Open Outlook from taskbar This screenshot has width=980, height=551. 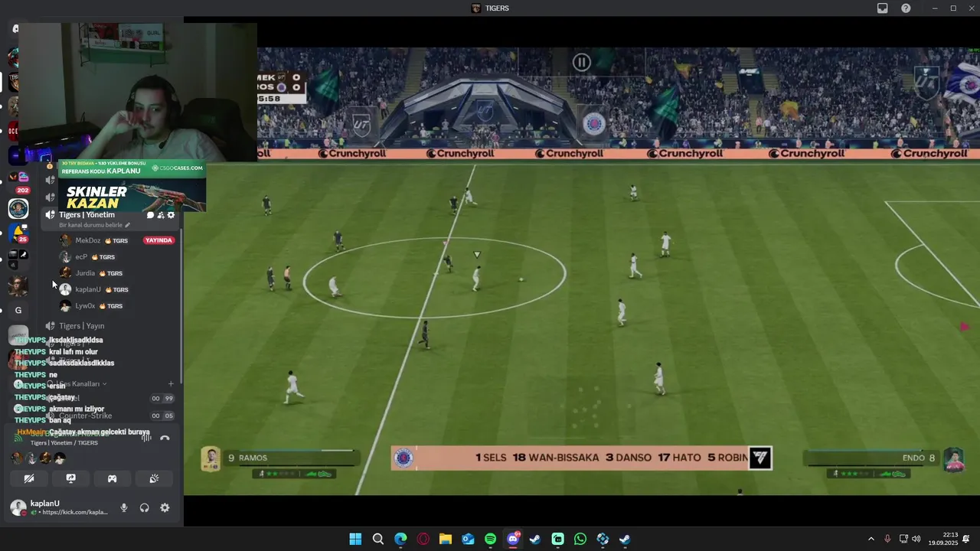(x=468, y=539)
